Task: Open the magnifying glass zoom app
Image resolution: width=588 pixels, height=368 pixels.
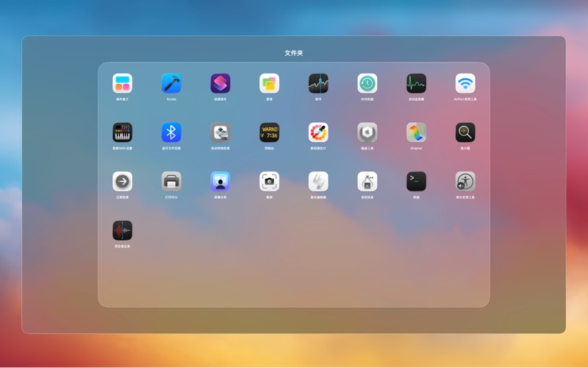Action: coord(465,132)
